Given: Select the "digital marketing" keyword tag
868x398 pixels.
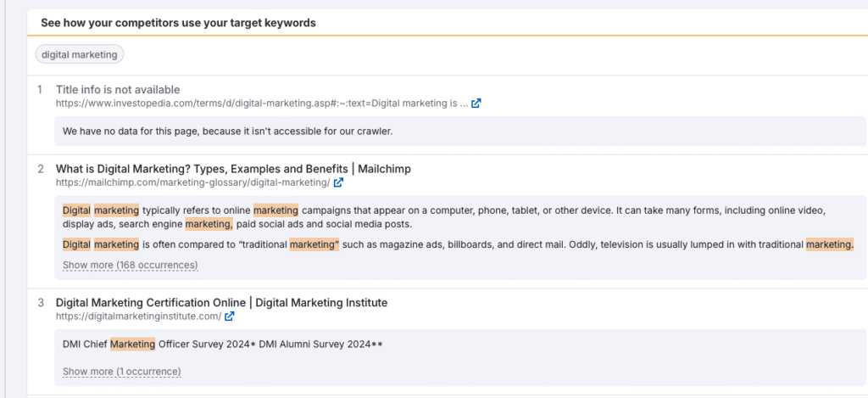Looking at the screenshot, I should [x=80, y=54].
